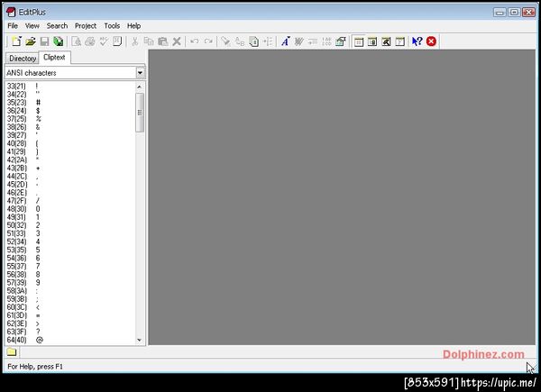Click the Delete X toolbar icon
The height and width of the screenshot is (392, 541).
177,41
